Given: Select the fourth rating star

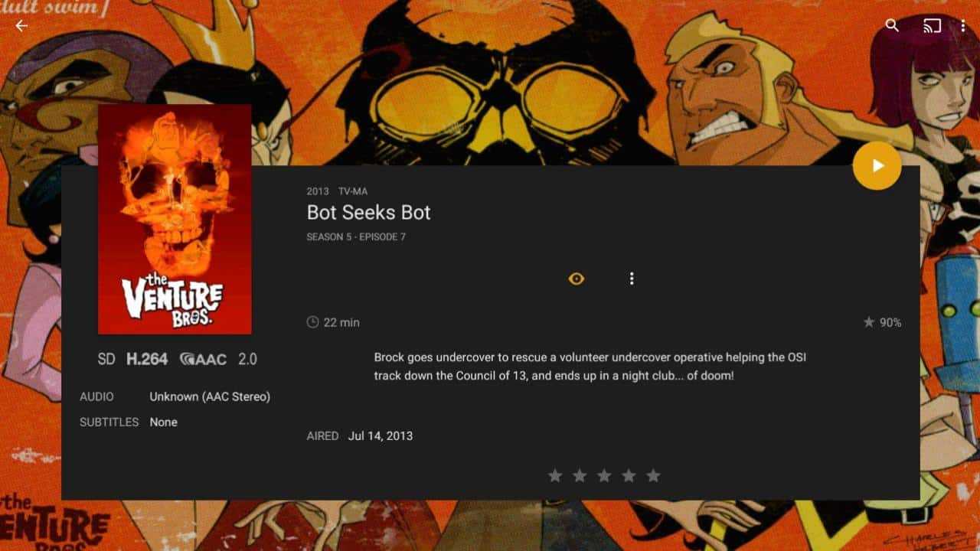Looking at the screenshot, I should pos(629,476).
